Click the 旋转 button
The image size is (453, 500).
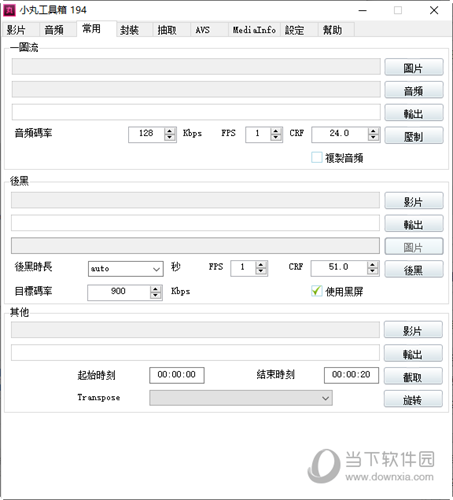tap(413, 399)
